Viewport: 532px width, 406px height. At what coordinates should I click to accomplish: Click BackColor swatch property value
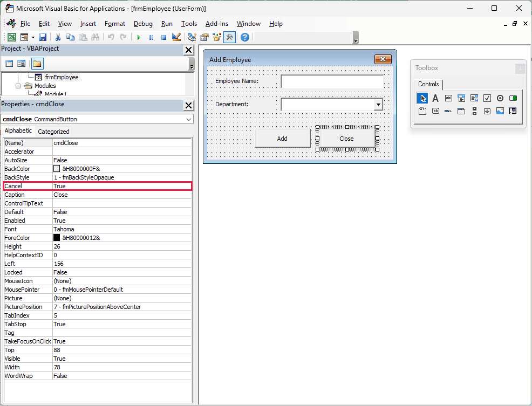pos(57,169)
